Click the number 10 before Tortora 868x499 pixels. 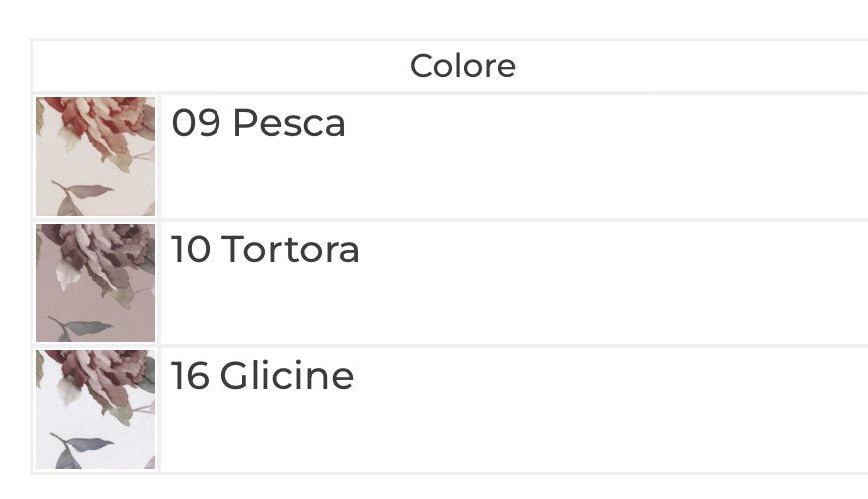pyautogui.click(x=191, y=249)
